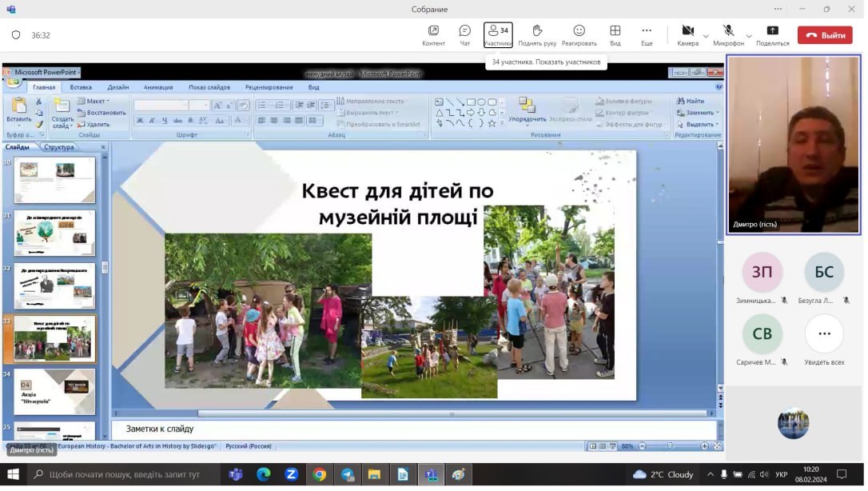
Task: Switch to the Вставка ribbon tab
Action: tap(81, 87)
